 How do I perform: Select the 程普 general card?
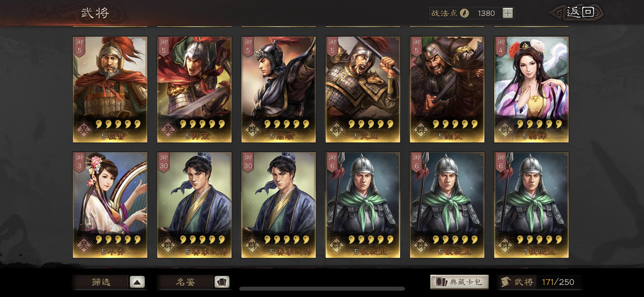tap(110, 89)
